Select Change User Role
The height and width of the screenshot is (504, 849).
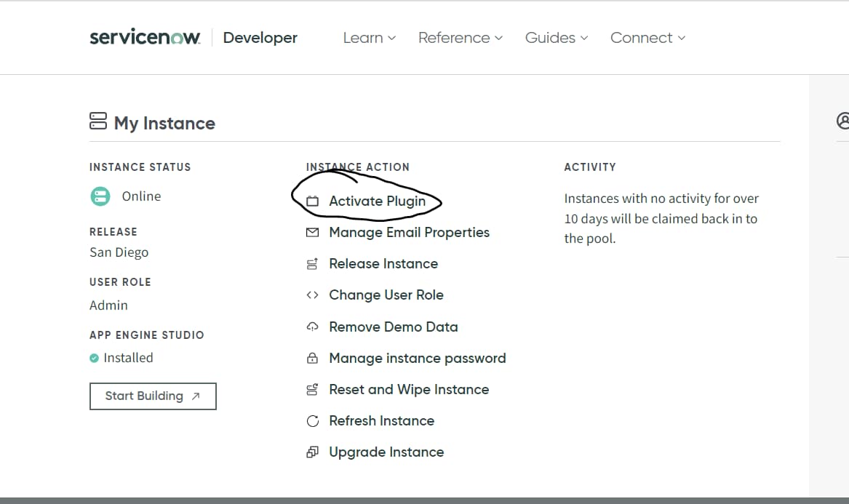386,295
